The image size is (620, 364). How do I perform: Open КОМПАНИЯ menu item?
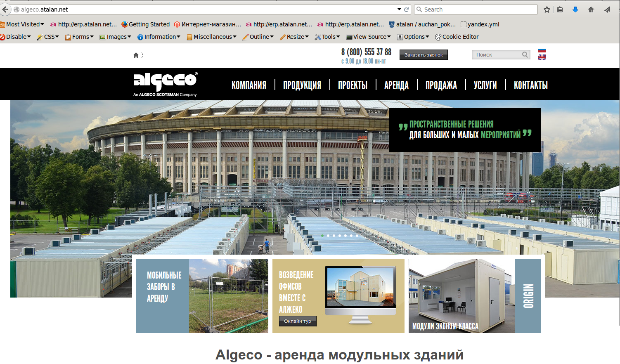pyautogui.click(x=249, y=85)
